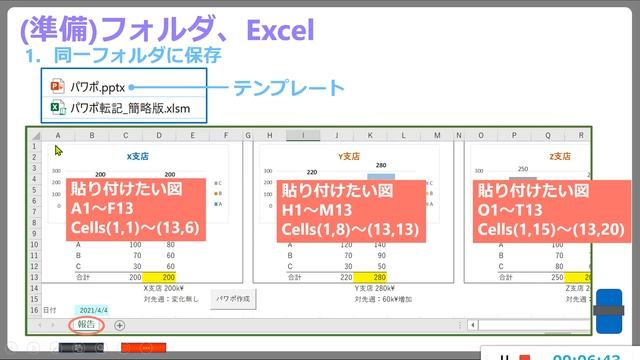Select column H header

[269, 136]
